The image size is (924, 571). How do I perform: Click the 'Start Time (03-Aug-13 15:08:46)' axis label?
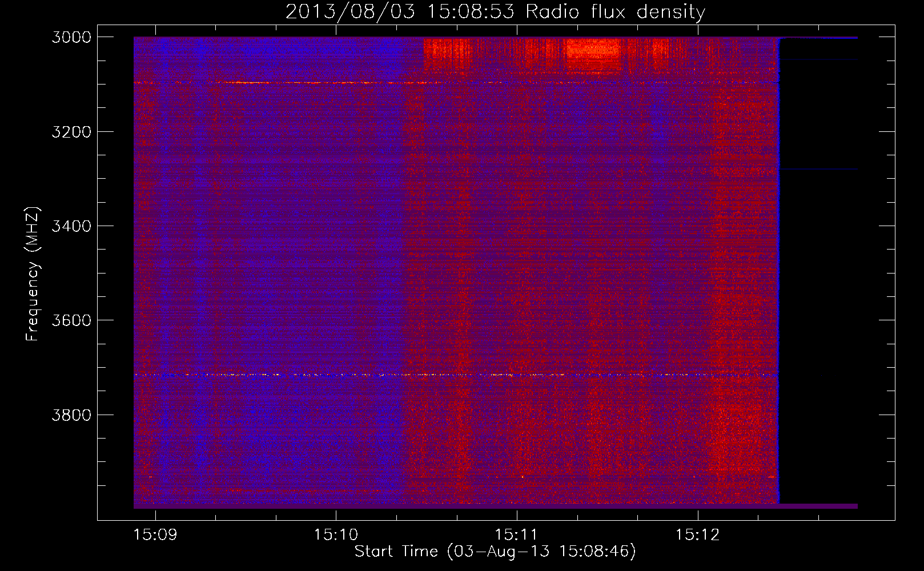pyautogui.click(x=495, y=551)
